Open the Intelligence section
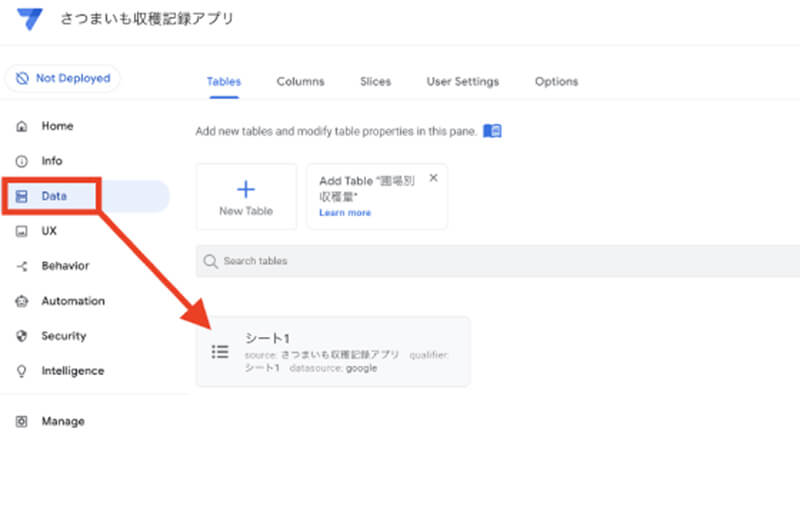800x529 pixels. tap(72, 371)
